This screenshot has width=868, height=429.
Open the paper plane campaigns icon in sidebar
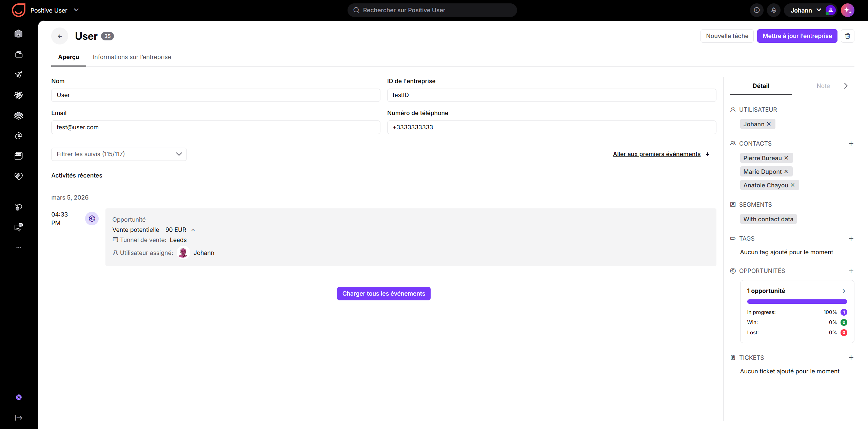click(19, 75)
